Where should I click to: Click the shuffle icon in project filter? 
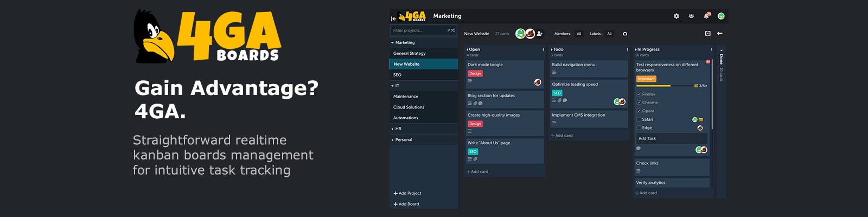tap(451, 30)
